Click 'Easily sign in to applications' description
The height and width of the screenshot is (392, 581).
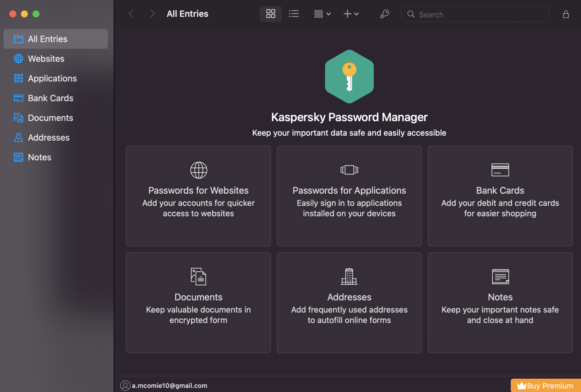click(x=349, y=208)
